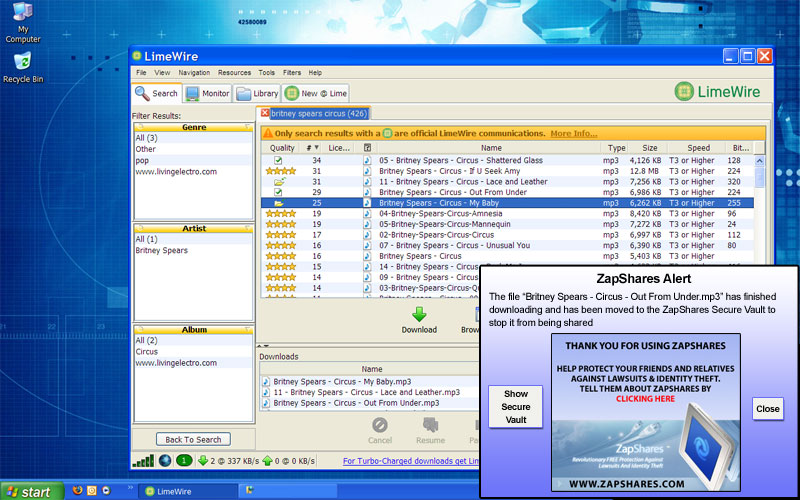Toggle sort order on the # column
Image resolution: width=800 pixels, height=500 pixels.
(312, 148)
